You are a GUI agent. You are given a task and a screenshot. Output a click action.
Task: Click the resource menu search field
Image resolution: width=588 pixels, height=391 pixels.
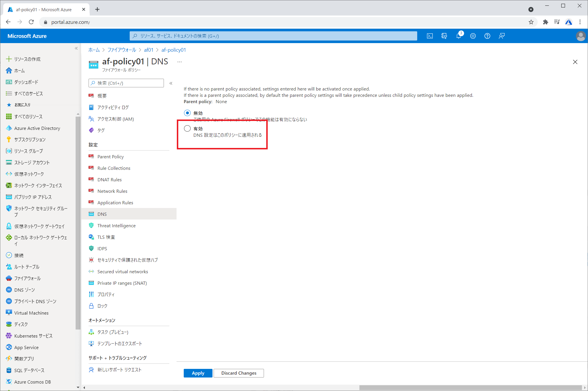tap(127, 83)
